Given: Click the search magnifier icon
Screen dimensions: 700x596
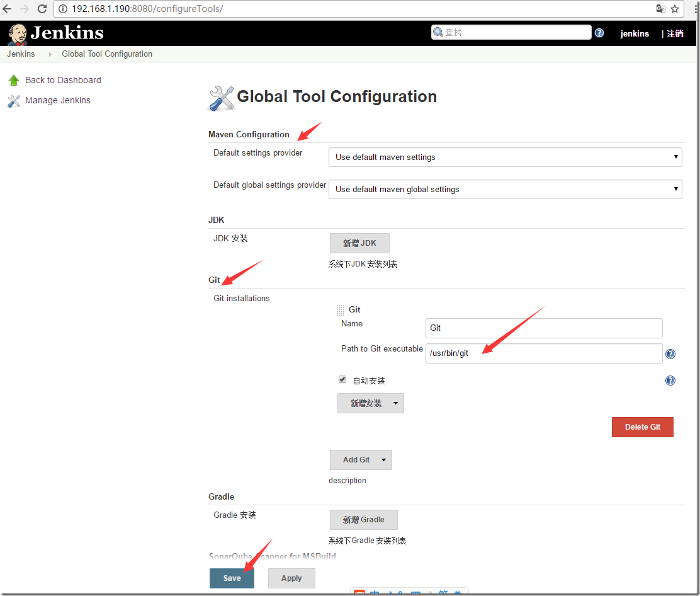Looking at the screenshot, I should [x=438, y=32].
